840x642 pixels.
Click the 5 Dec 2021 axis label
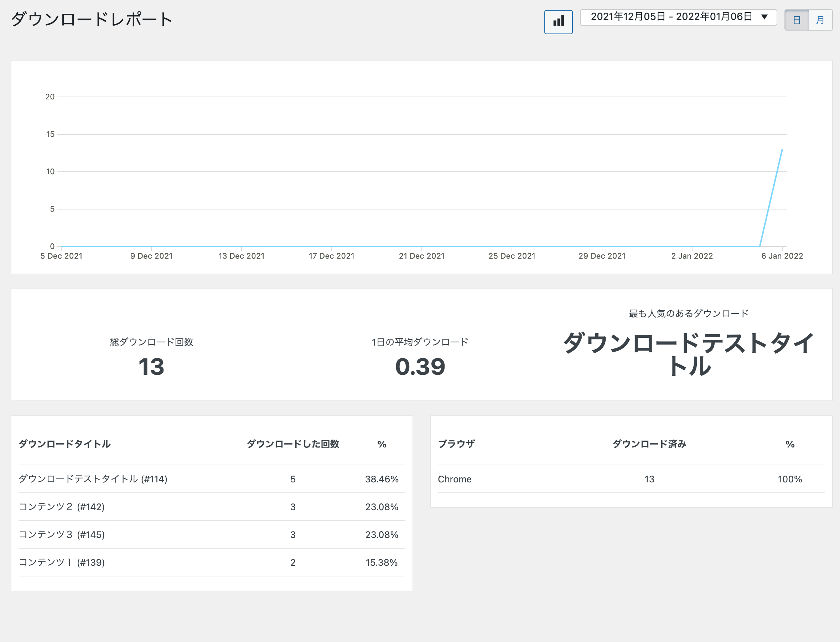[61, 256]
